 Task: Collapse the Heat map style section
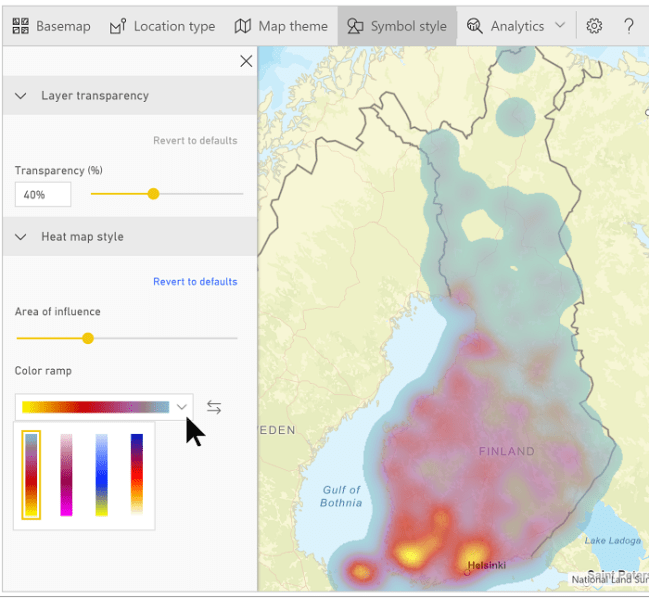[x=21, y=237]
